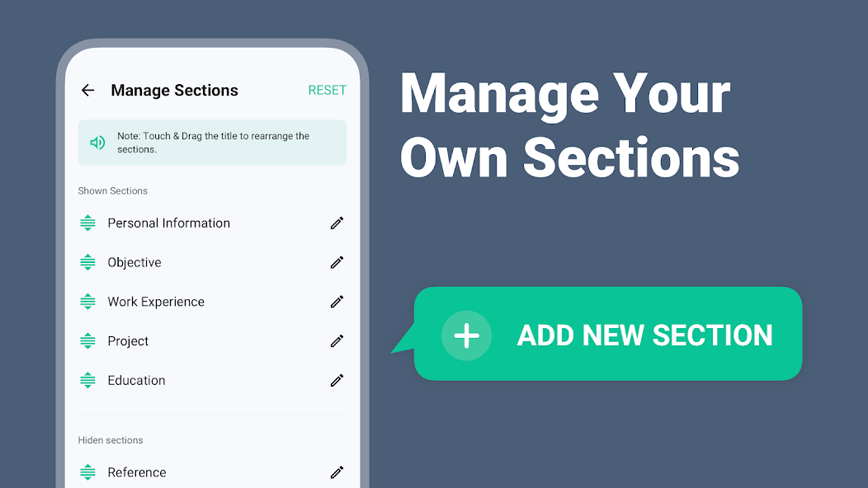This screenshot has height=488, width=868.
Task: Click the speaker icon in the note
Action: coord(97,143)
